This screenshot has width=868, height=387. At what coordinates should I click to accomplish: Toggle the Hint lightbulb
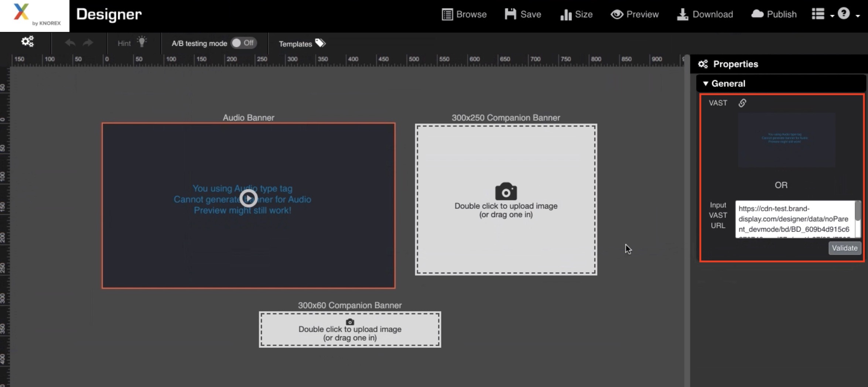pyautogui.click(x=141, y=42)
